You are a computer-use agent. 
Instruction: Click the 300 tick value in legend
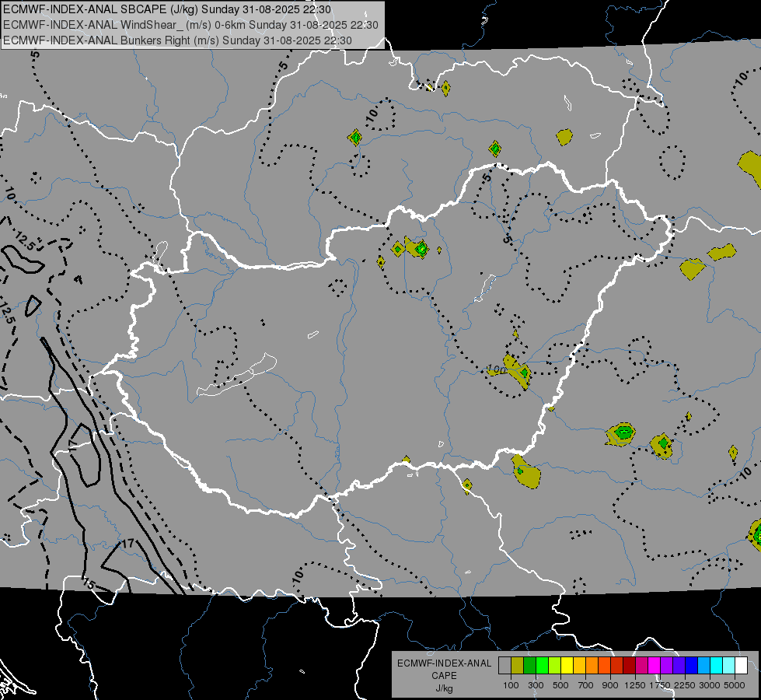coord(536,685)
